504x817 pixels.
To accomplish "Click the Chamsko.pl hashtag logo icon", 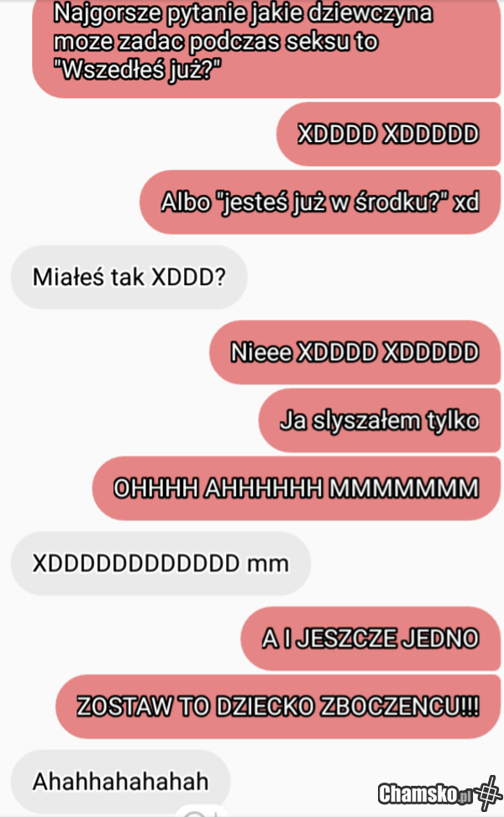I will [487, 793].
